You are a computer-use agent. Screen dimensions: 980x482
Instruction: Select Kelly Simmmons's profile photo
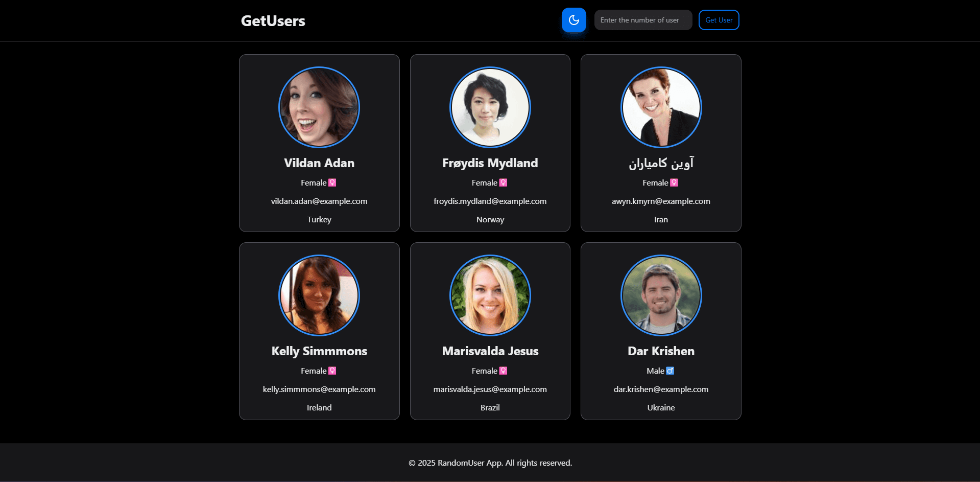319,295
